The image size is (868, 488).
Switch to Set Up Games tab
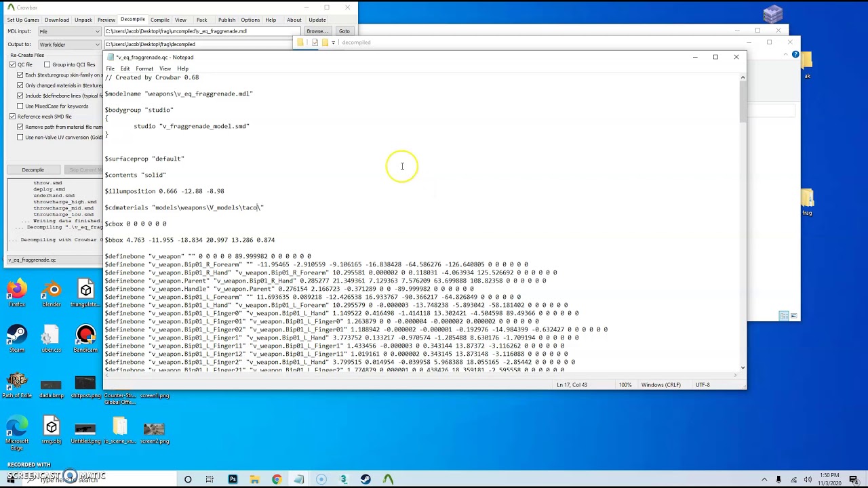coord(23,20)
